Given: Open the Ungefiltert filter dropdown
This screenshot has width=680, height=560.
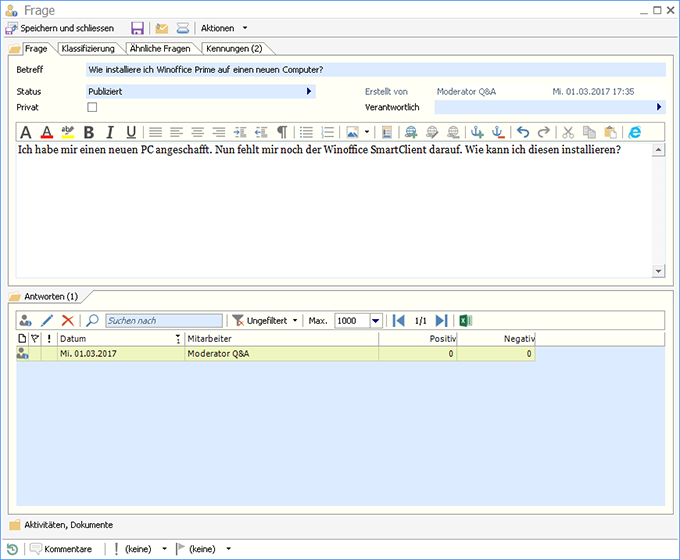Looking at the screenshot, I should pos(265,321).
